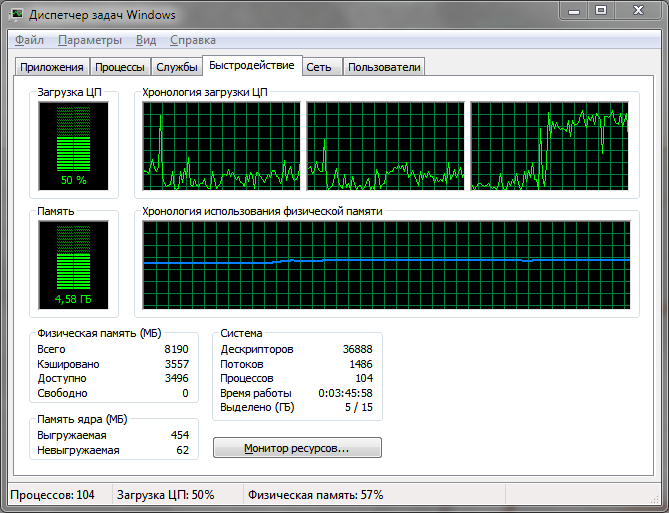Click the physical memory history graph
669x513 pixels.
pos(387,265)
